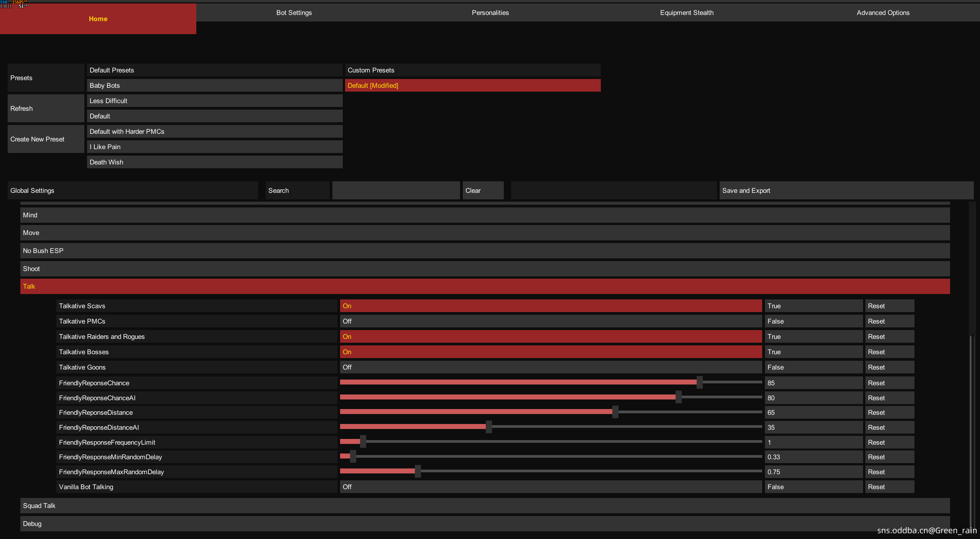Viewport: 980px width, 539px height.
Task: Open the Bot Settings tab
Action: pyautogui.click(x=294, y=13)
